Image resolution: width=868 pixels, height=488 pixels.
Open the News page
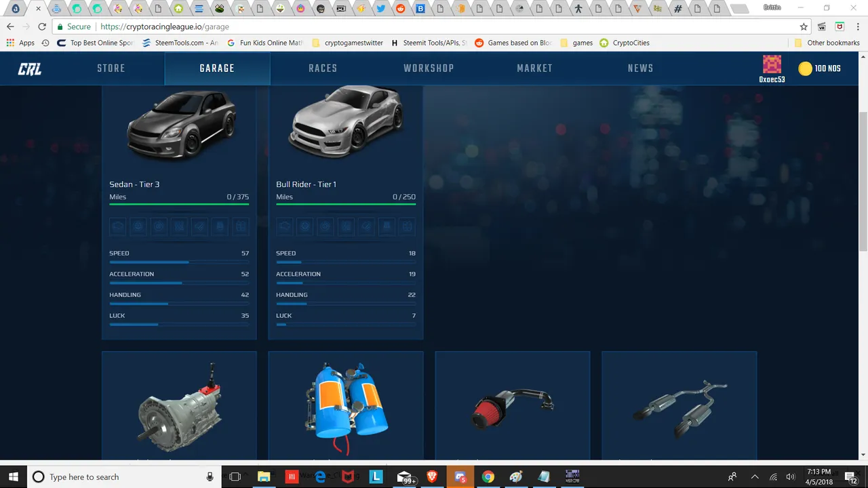coord(640,68)
